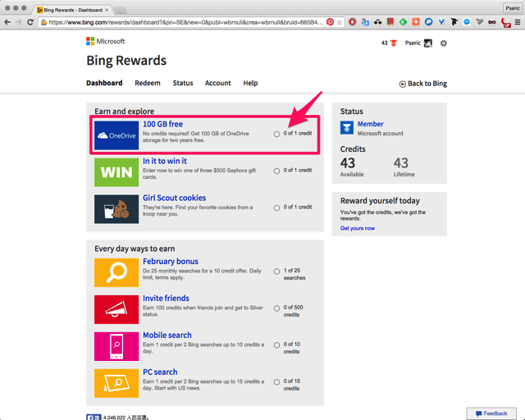Click the OneDrive offer thumbnail
Screen dimensions: 525x420
coord(116,135)
